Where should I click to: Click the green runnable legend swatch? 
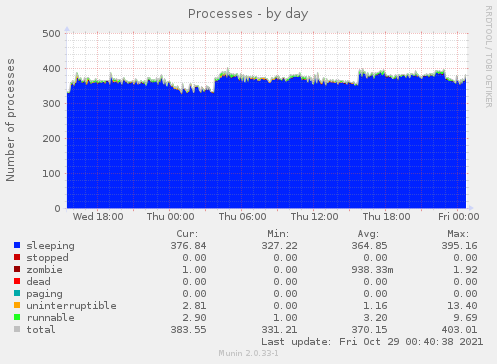[x=17, y=317]
